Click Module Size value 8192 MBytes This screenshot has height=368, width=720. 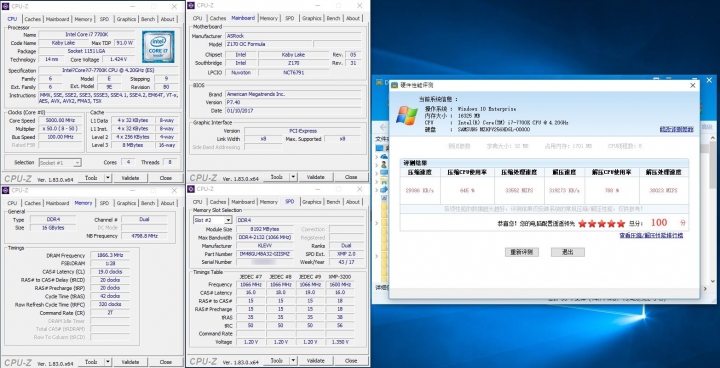coord(264,229)
